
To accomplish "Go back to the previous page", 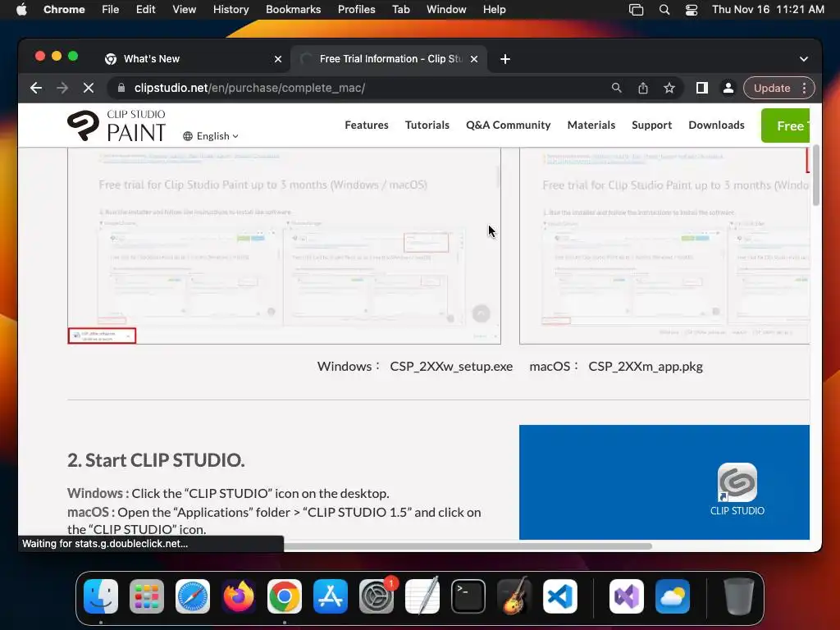I will [36, 88].
